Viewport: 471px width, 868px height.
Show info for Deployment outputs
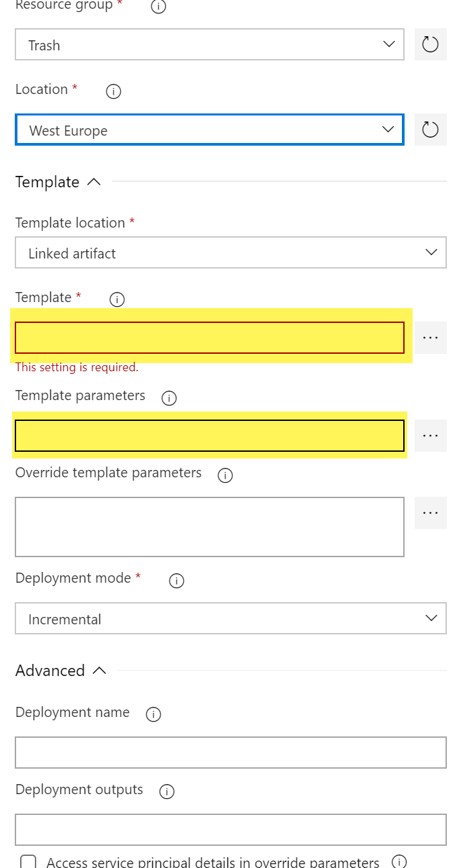coord(166,792)
